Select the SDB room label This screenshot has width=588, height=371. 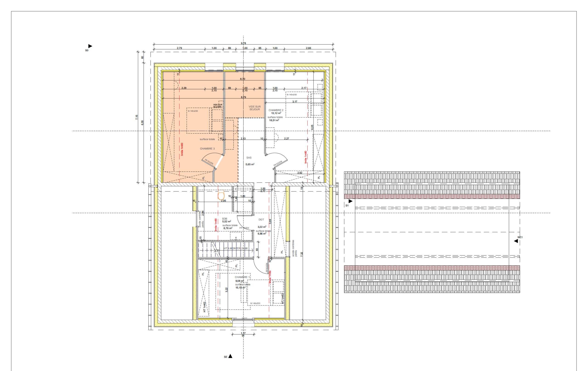(224, 219)
